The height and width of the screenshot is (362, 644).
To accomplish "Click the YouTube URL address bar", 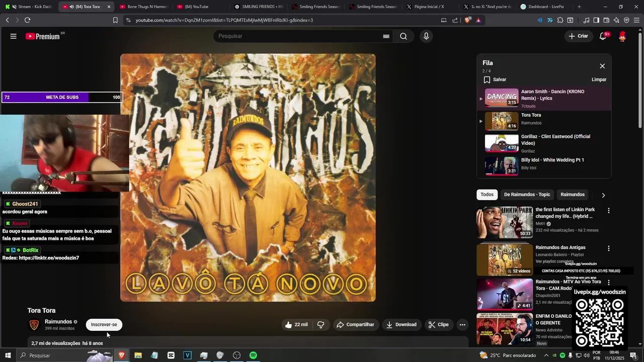I will (282, 20).
